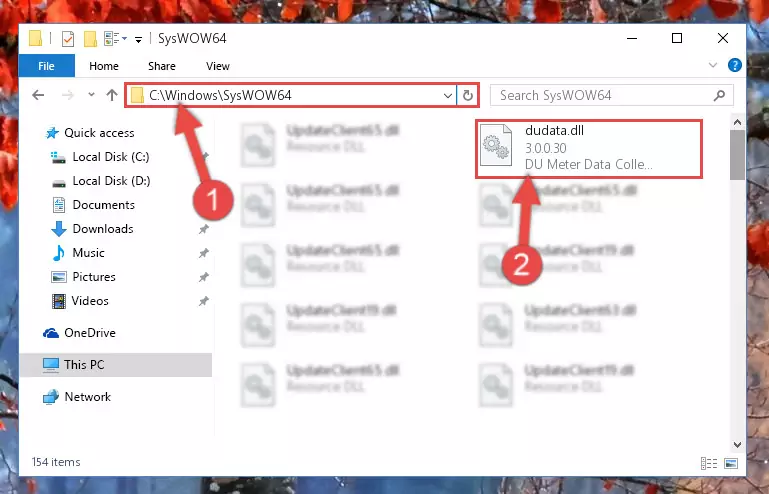This screenshot has height=494, width=769.
Task: Select Quick access in navigation pane
Action: (99, 133)
